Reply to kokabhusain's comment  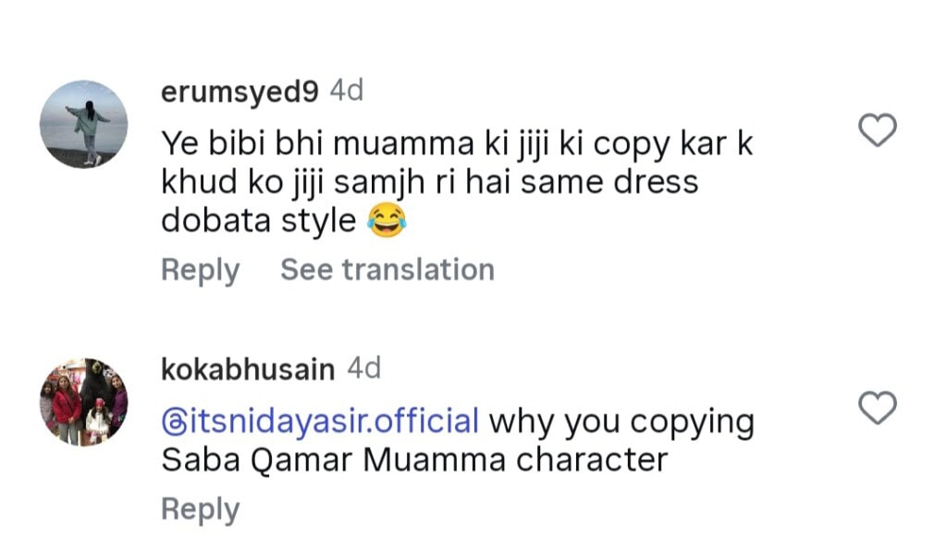tap(200, 507)
